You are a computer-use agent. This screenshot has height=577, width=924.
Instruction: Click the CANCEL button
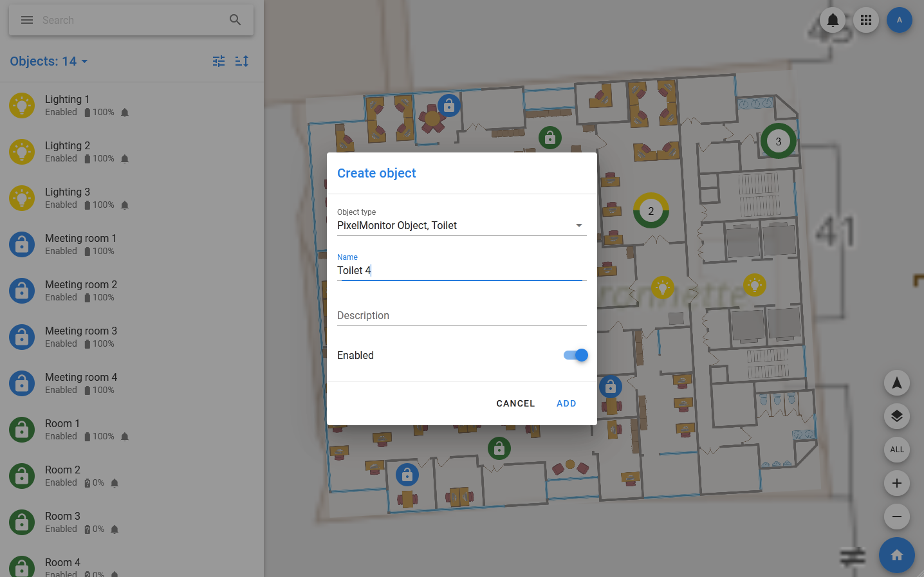515,403
